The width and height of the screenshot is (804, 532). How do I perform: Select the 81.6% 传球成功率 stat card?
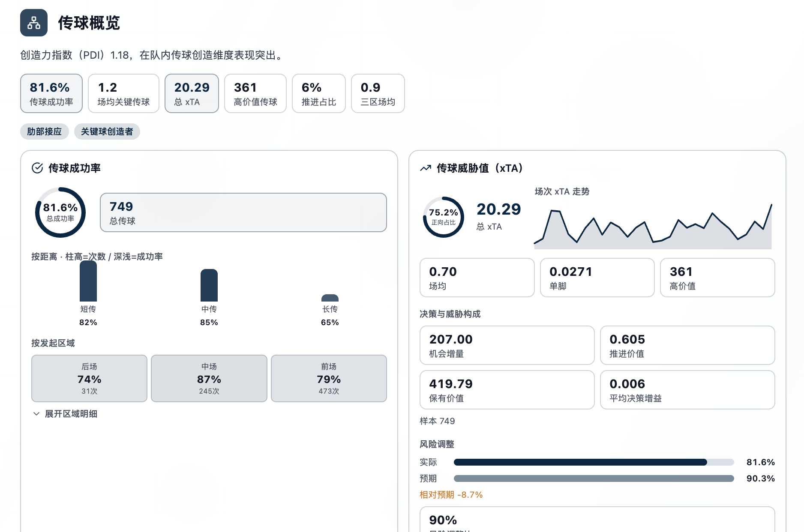pyautogui.click(x=51, y=93)
